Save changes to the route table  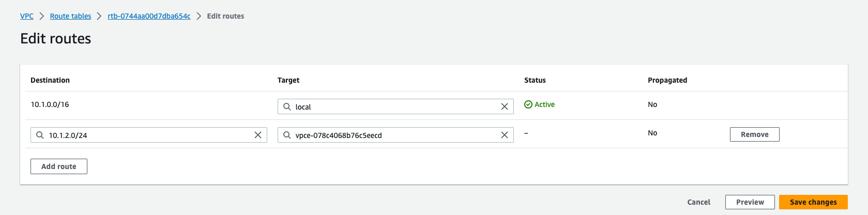click(813, 202)
